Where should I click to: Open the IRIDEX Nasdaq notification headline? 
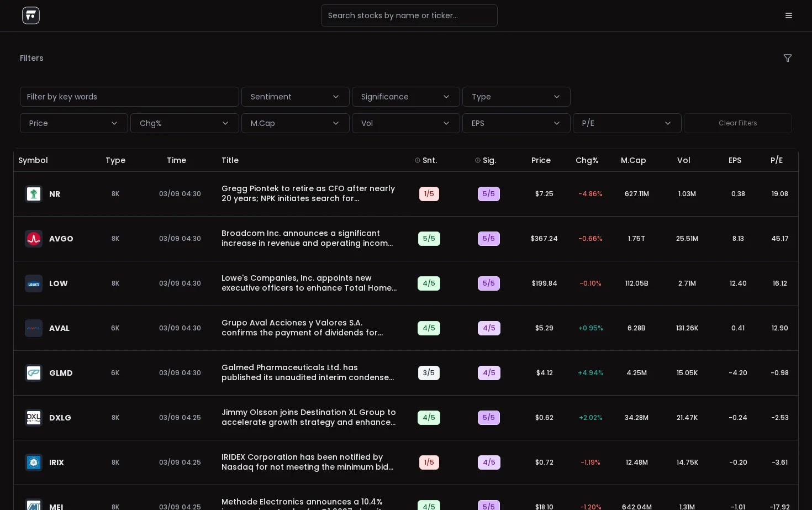[x=308, y=462]
